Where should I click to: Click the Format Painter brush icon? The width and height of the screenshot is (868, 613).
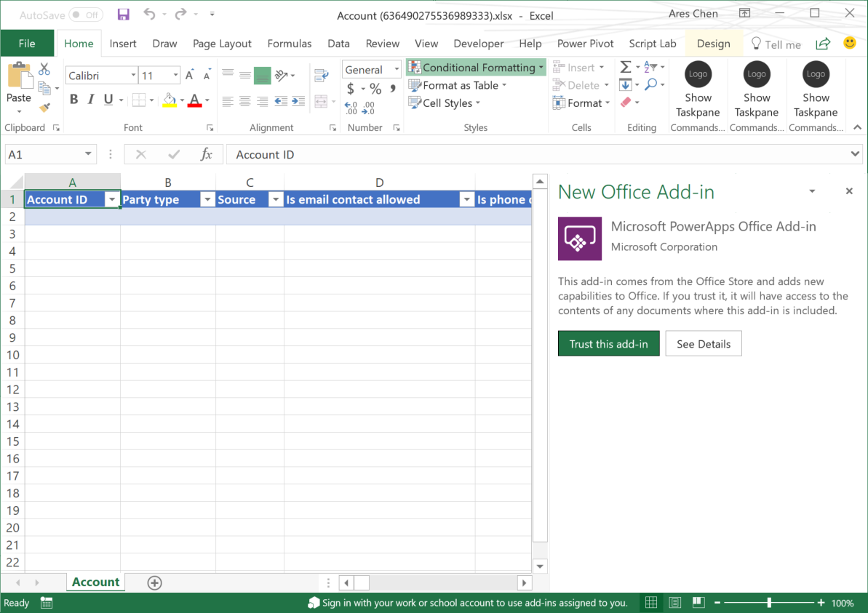44,108
